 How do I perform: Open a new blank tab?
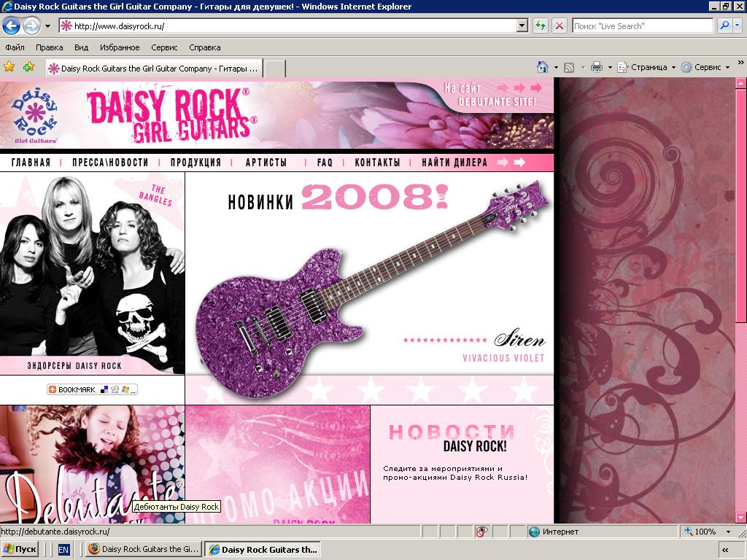(275, 68)
